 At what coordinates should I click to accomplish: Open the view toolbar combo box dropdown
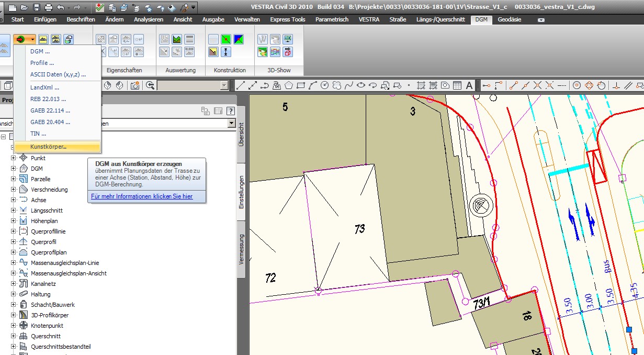[224, 85]
